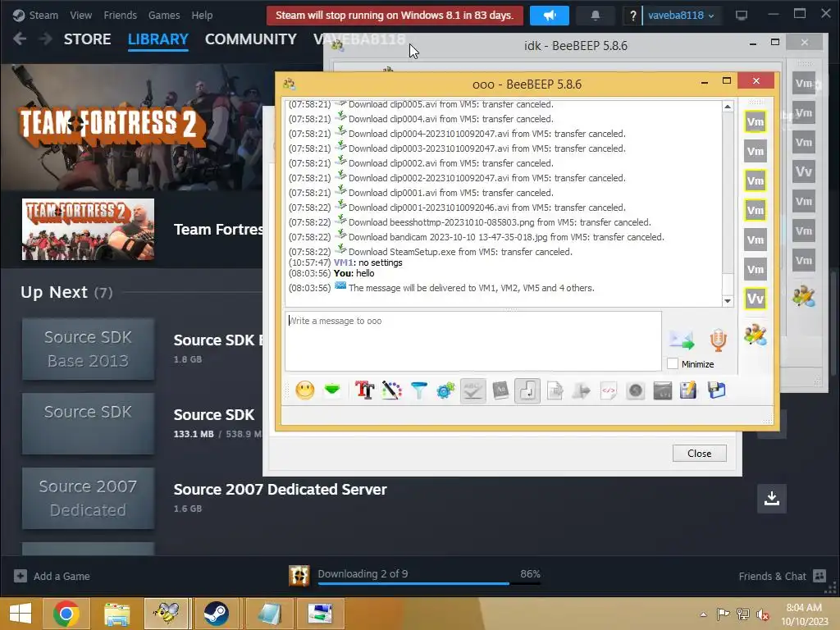Open chat settings gear icon
Image resolution: width=840 pixels, height=630 pixels.
[x=445, y=390]
